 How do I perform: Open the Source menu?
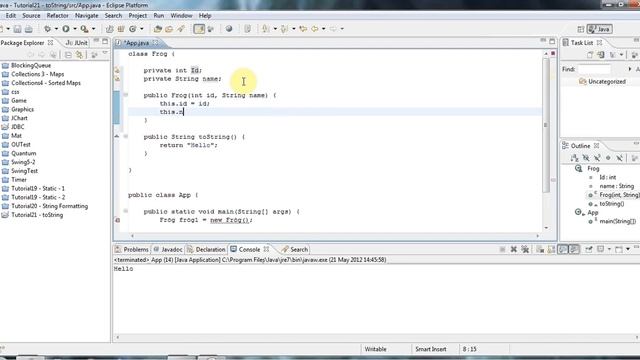pyautogui.click(x=31, y=16)
